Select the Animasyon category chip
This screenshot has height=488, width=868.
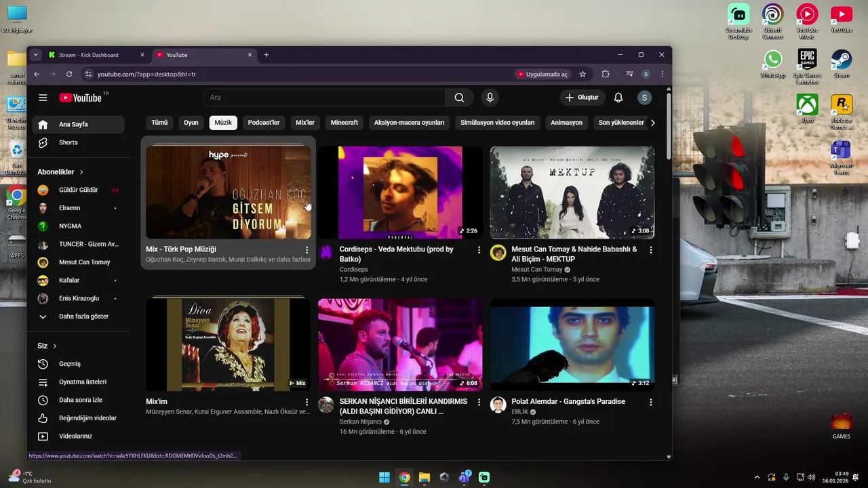click(566, 123)
